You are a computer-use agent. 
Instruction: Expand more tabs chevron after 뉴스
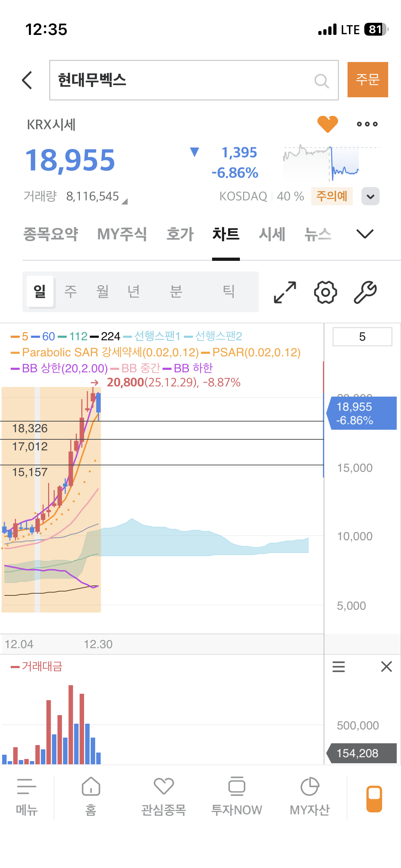[365, 234]
